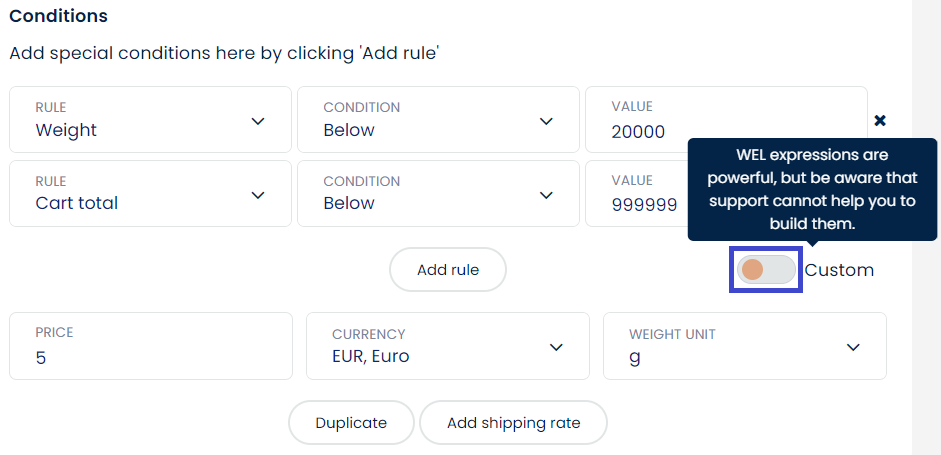Click the WEL expressions tooltip
The height and width of the screenshot is (455, 941).
coord(811,189)
